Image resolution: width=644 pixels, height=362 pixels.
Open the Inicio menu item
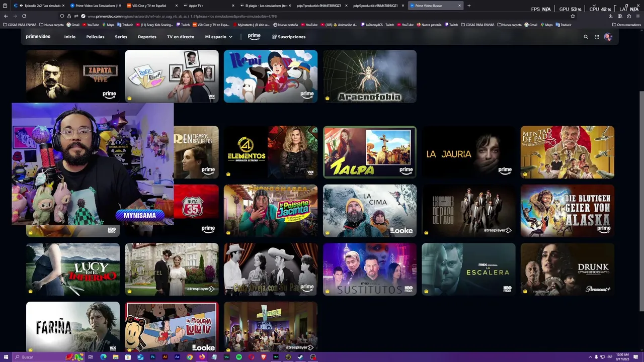point(70,37)
